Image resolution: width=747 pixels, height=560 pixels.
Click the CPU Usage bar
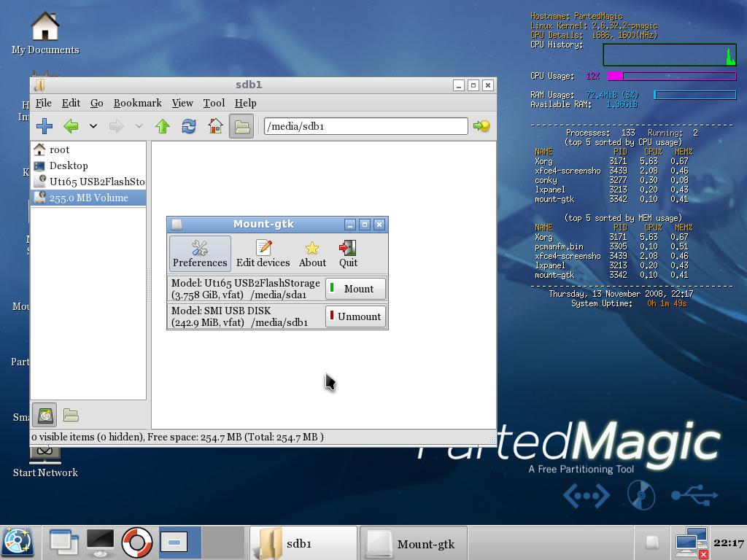(672, 76)
